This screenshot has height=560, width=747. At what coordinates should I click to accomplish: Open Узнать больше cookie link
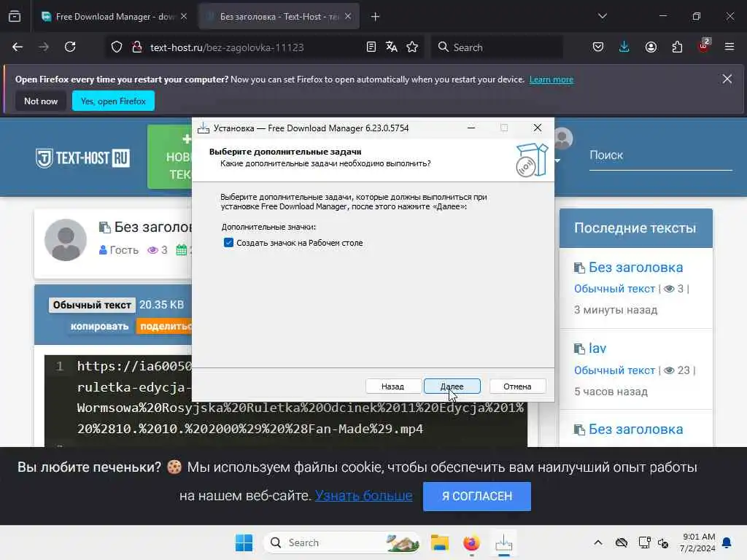point(363,496)
